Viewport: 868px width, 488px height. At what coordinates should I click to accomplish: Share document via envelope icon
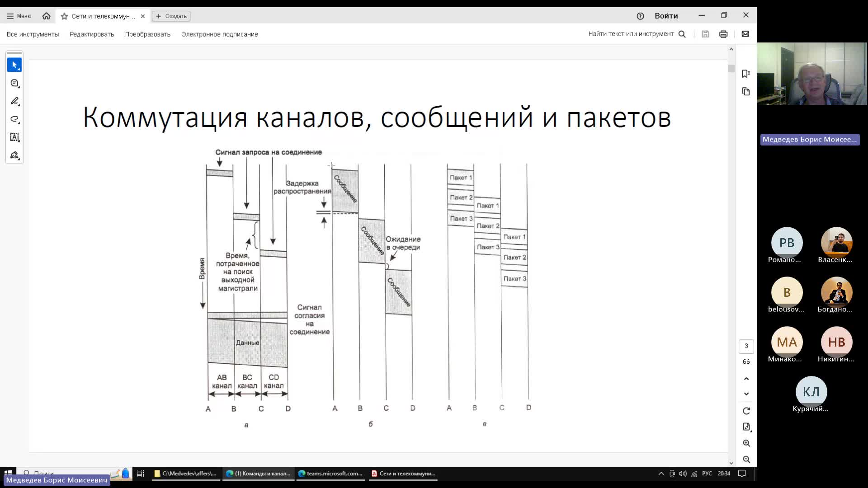(x=745, y=34)
